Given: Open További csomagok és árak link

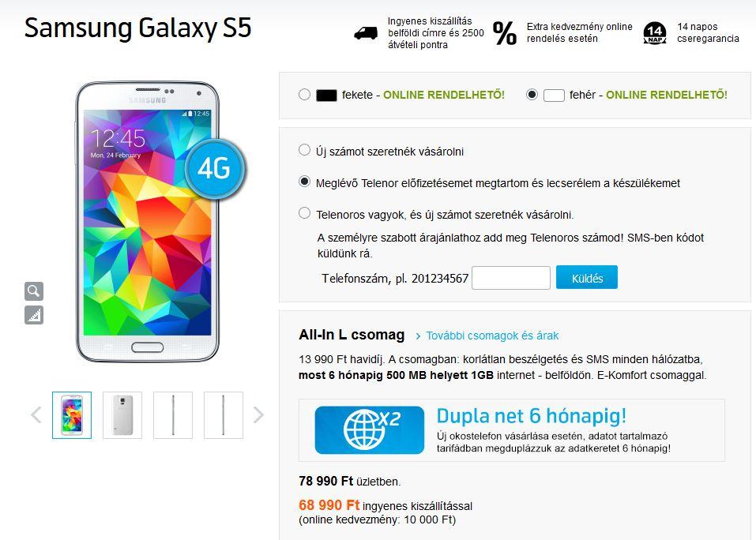Looking at the screenshot, I should point(487,336).
